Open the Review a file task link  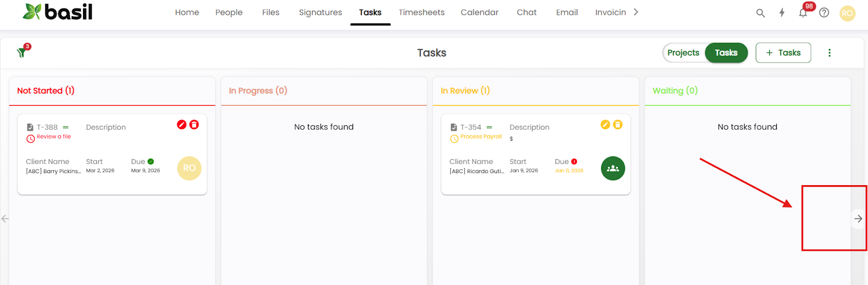(x=54, y=137)
